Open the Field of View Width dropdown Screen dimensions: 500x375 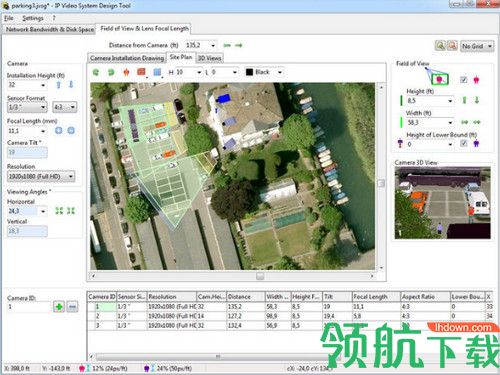coord(450,123)
